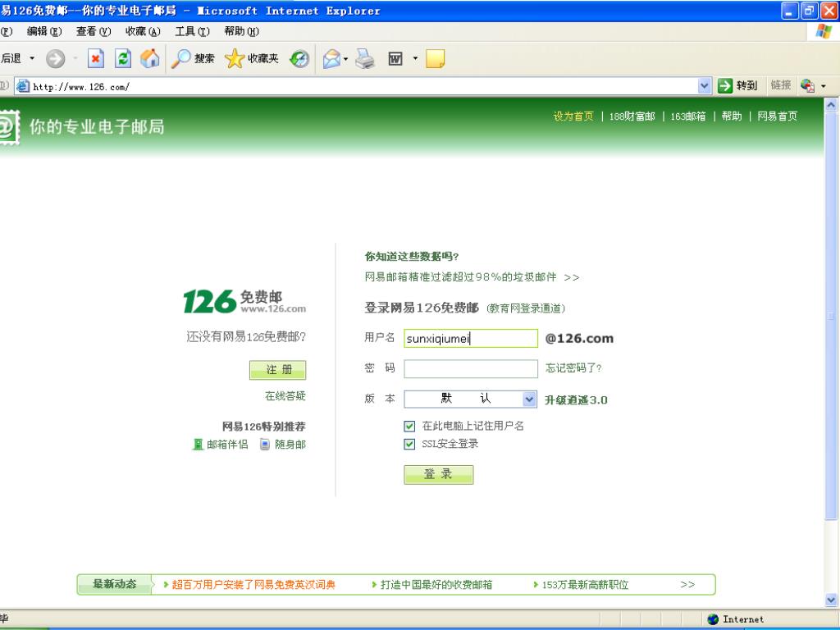Expand the Forward button dropdown arrow
This screenshot has width=840, height=630.
pyautogui.click(x=75, y=58)
